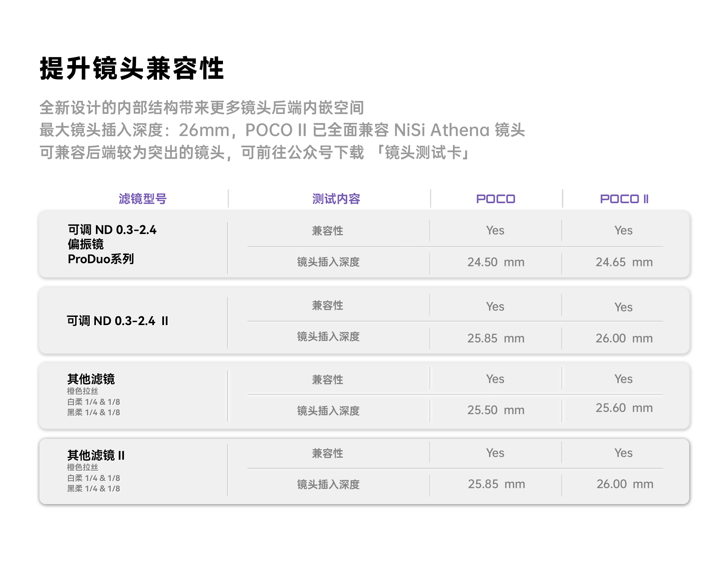Select "25.85 mm" in the 可调 ND 0.3-2.4 II card
The width and height of the screenshot is (728, 561).
coord(496,338)
